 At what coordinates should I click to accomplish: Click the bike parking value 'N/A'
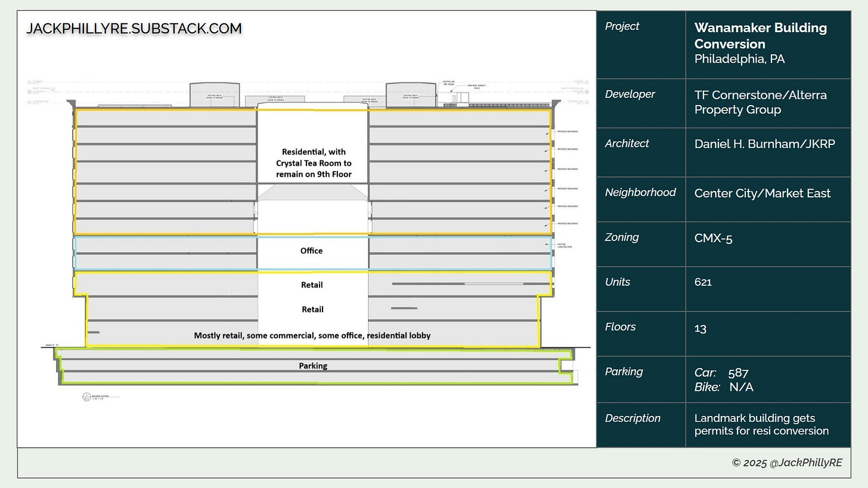[741, 388]
